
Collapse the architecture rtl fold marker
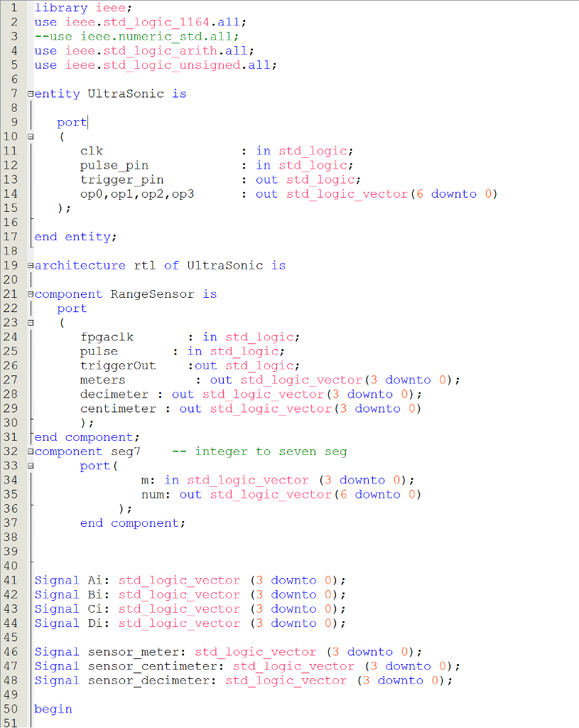(x=30, y=264)
